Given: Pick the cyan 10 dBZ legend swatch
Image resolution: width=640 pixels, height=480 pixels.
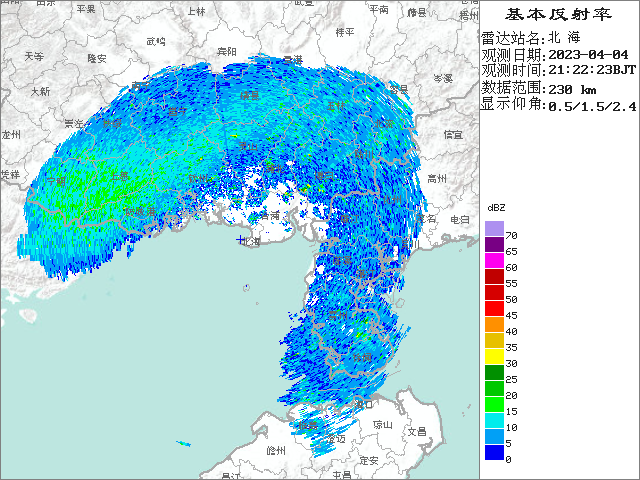Looking at the screenshot, I should (494, 420).
